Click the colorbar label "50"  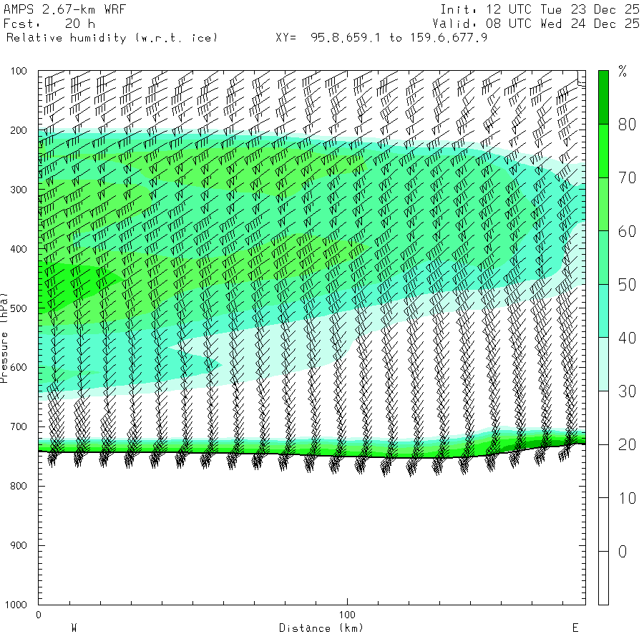coord(627,285)
